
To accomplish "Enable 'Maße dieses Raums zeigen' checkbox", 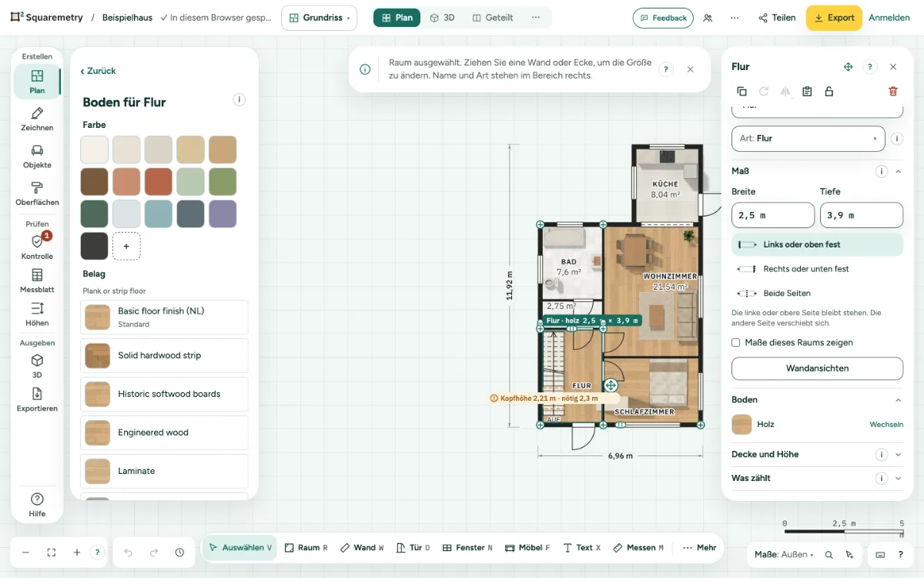I will pyautogui.click(x=736, y=343).
